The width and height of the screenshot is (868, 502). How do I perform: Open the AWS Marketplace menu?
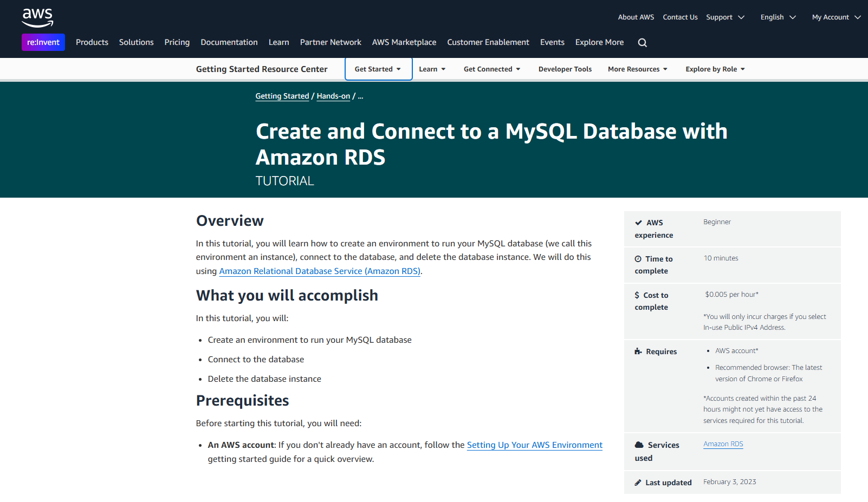pos(404,42)
